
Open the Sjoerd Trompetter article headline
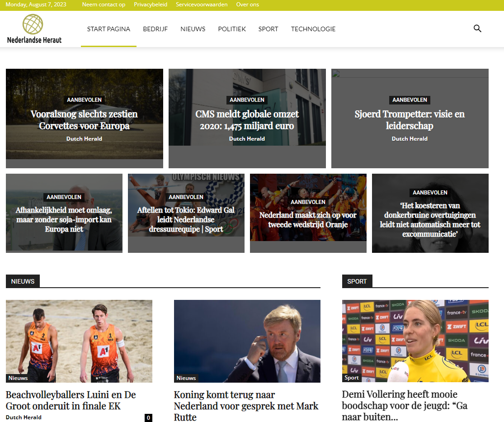coord(410,120)
